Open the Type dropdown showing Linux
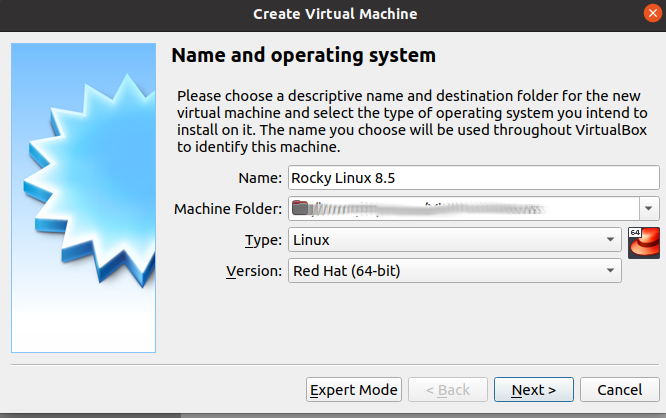The height and width of the screenshot is (418, 666). click(x=454, y=240)
